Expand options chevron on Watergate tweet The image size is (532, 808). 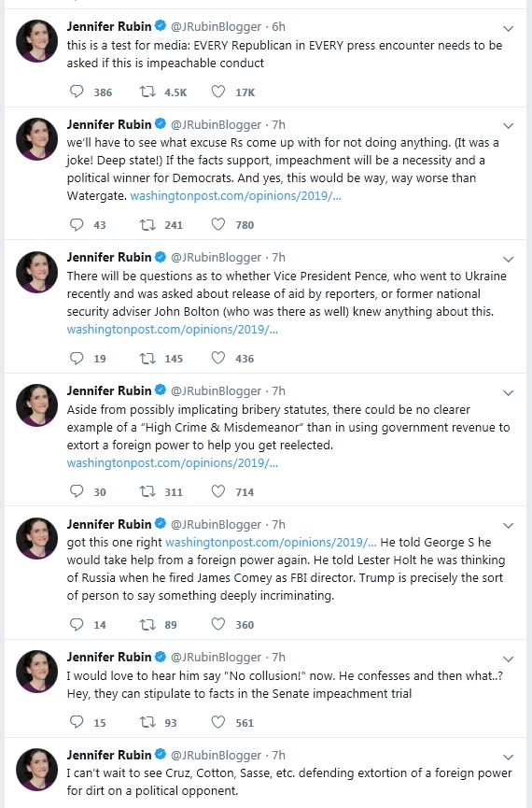click(x=509, y=126)
